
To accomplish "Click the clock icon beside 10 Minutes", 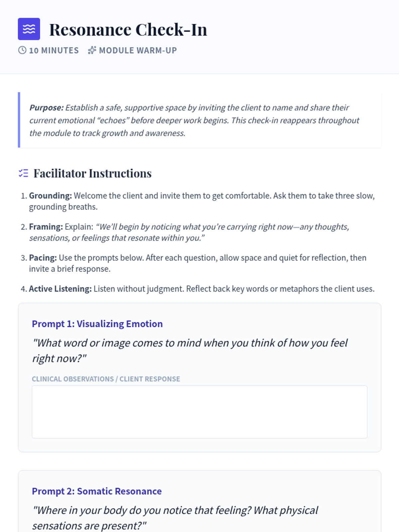I will 22,50.
